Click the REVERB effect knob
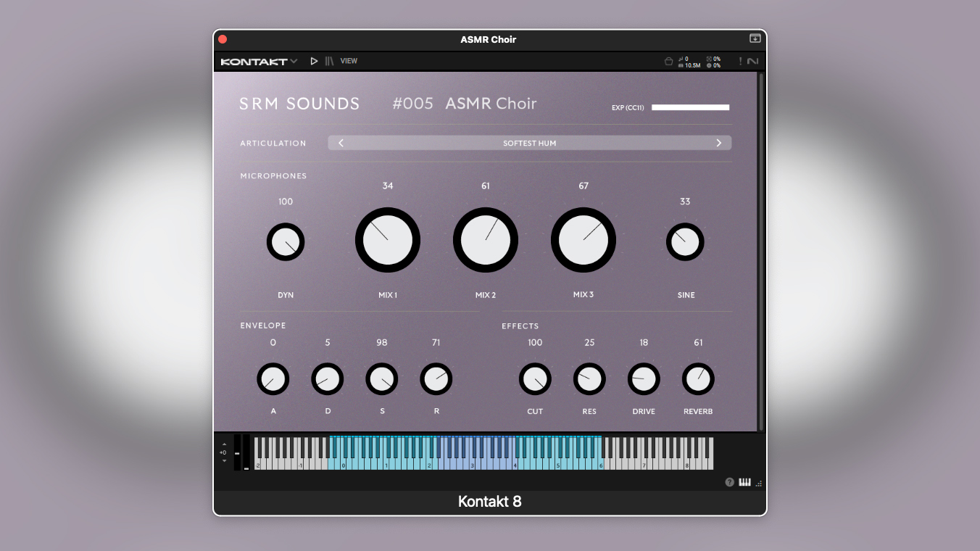 point(697,378)
